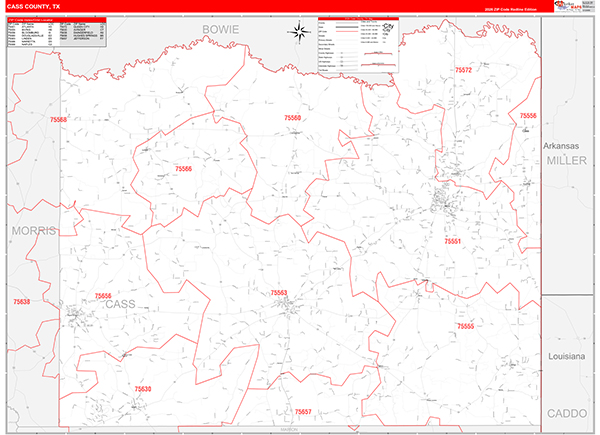Image resolution: width=600 pixels, height=435 pixels.
Task: Select the MILLER county label
Action: [566, 161]
